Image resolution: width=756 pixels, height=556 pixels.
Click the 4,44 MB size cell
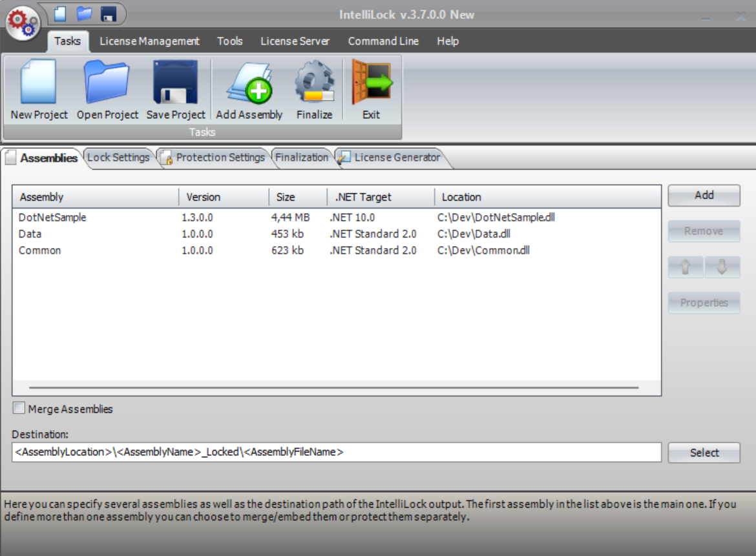tap(290, 217)
